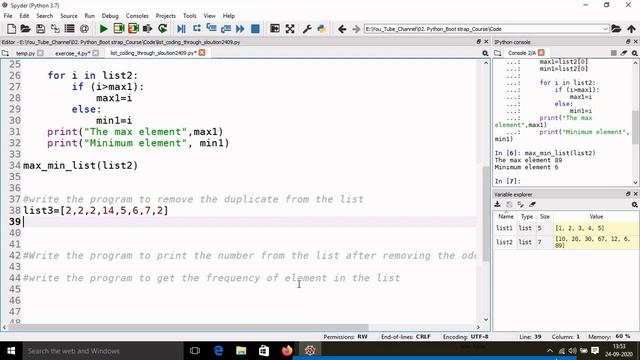The image size is (640, 360).
Task: Expand working directory path dropdown
Action: tap(605, 29)
